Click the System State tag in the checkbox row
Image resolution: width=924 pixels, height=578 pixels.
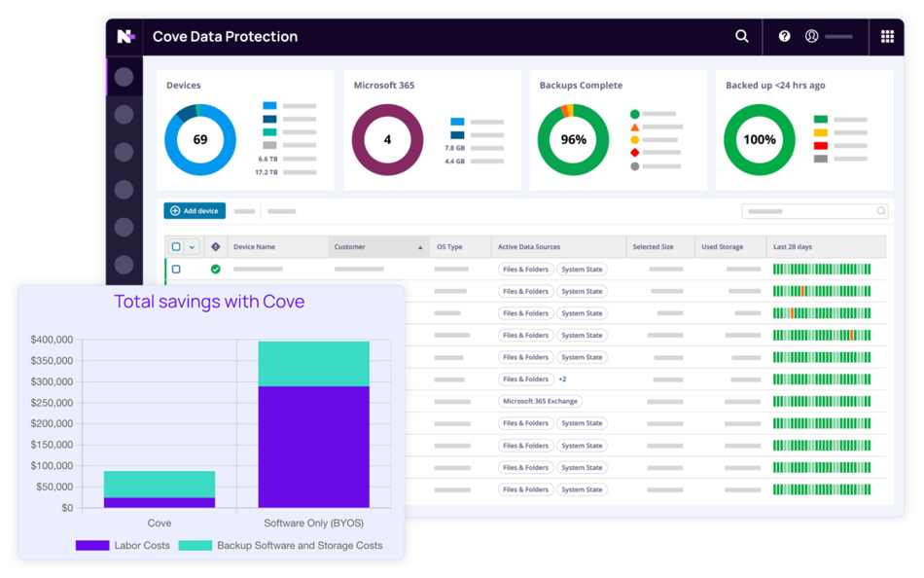click(x=582, y=269)
